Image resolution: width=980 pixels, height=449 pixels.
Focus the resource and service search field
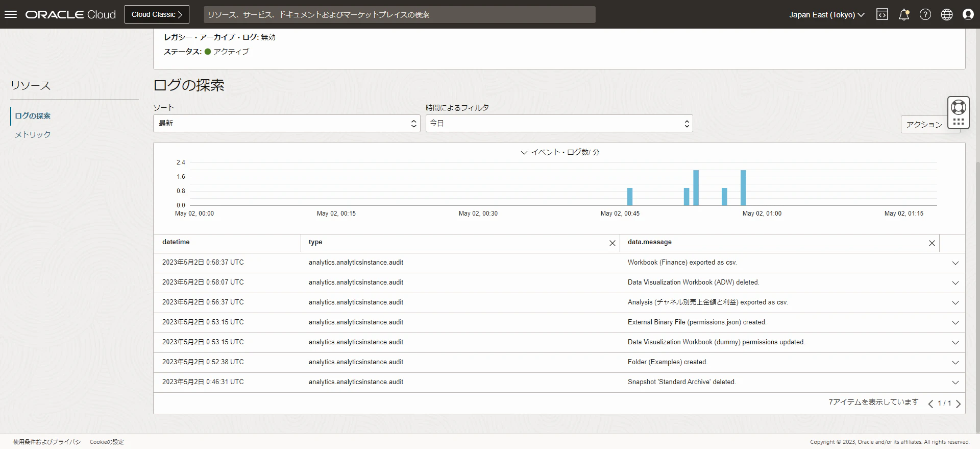(399, 14)
